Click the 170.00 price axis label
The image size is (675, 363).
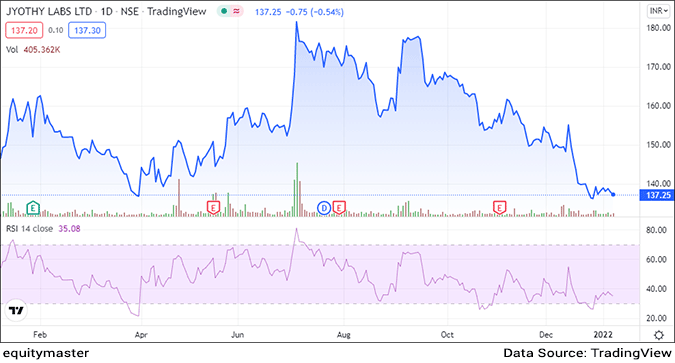pos(659,67)
